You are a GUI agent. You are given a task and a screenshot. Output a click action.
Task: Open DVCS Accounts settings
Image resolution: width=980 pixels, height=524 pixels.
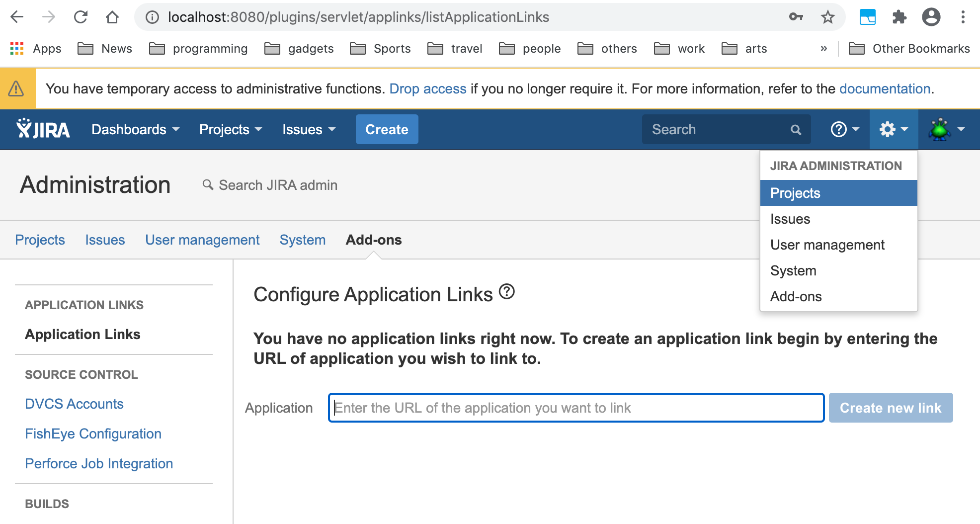[x=74, y=404]
